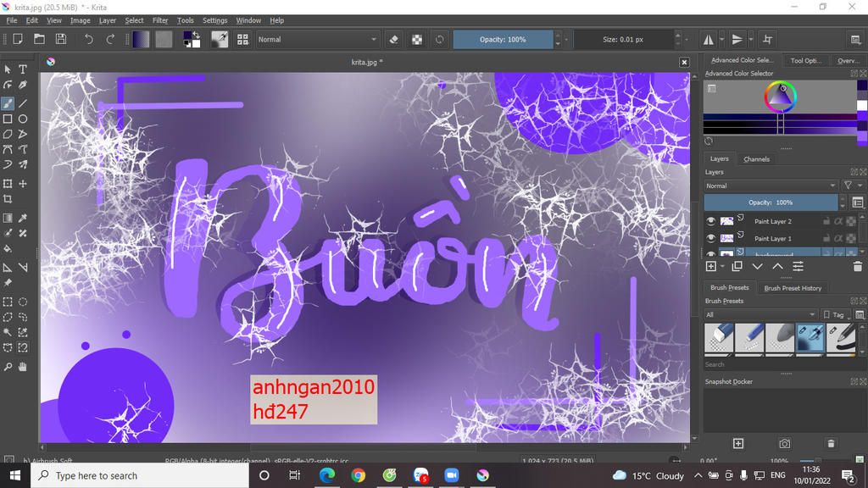Select the Color Sampler eyedropper tool

click(x=23, y=218)
